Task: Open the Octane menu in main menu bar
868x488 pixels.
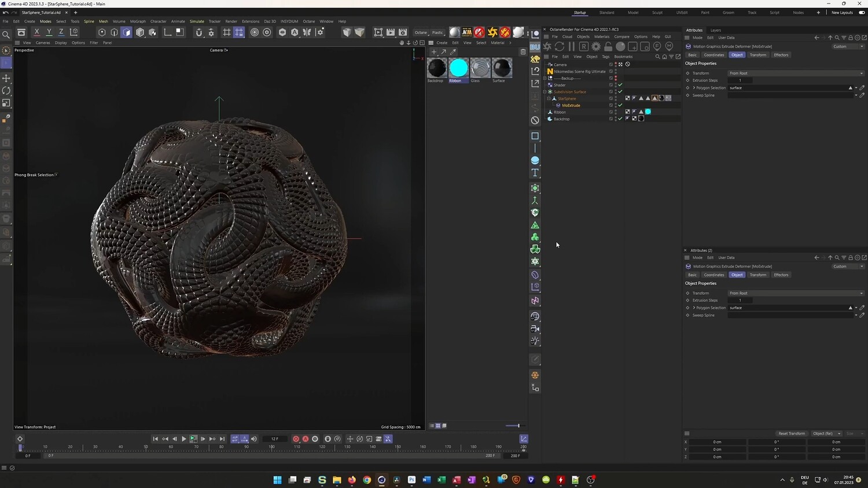Action: [309, 21]
